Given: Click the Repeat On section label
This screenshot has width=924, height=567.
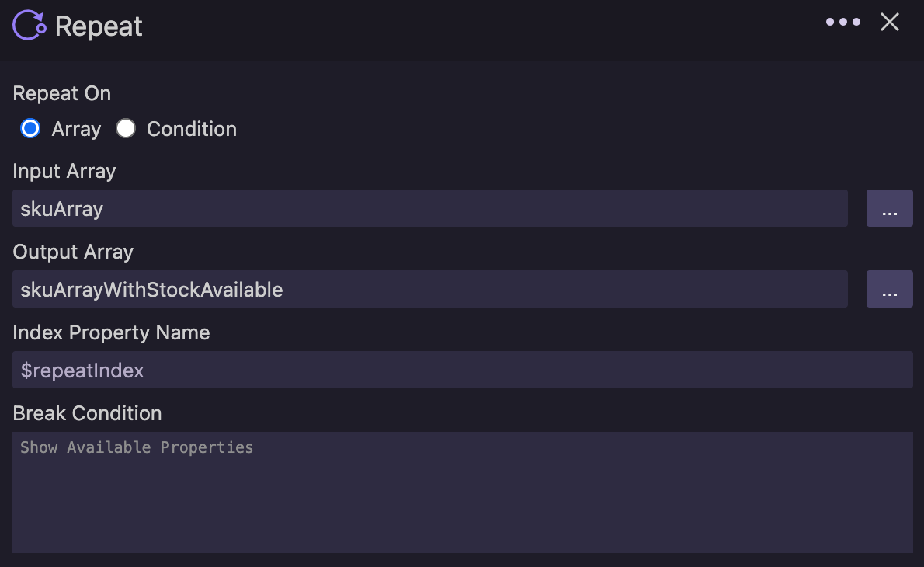Looking at the screenshot, I should [62, 93].
